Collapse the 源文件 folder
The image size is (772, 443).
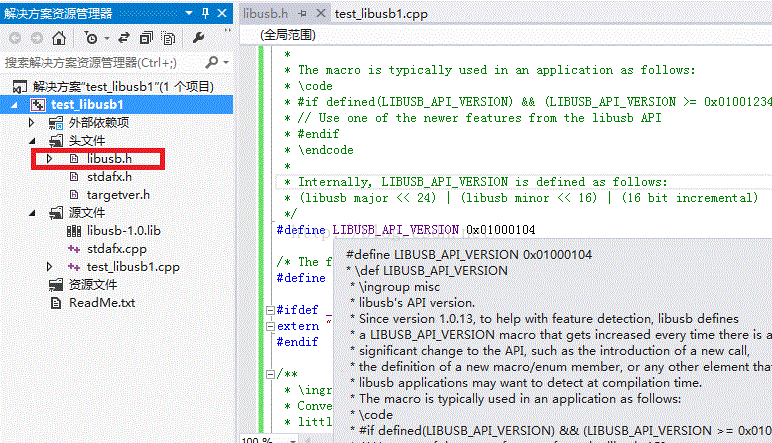pos(32,213)
